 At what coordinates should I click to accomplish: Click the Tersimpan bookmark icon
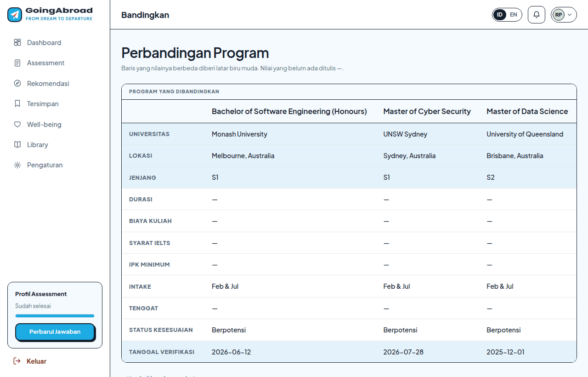click(x=17, y=104)
